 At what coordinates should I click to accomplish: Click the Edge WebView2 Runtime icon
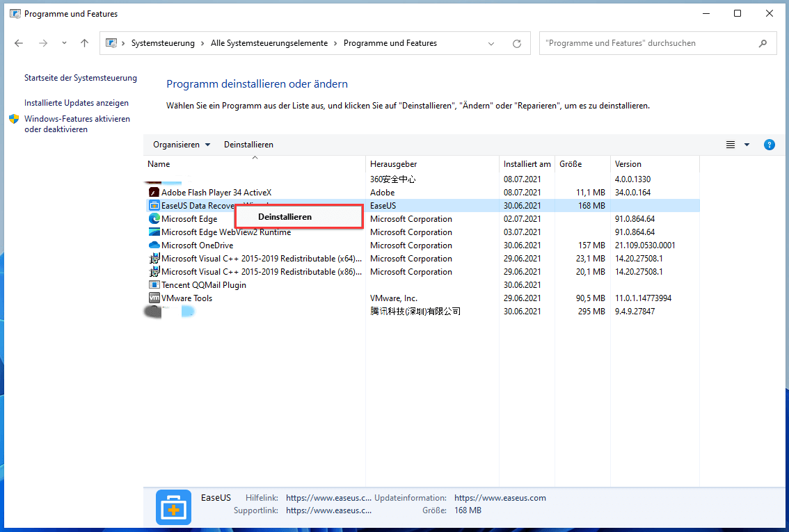154,232
